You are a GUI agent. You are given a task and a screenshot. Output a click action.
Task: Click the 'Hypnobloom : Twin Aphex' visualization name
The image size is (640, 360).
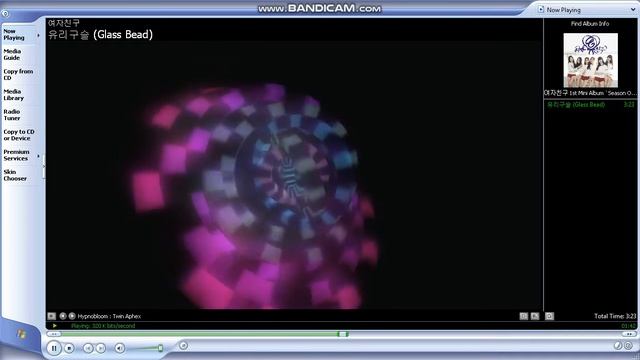109,316
